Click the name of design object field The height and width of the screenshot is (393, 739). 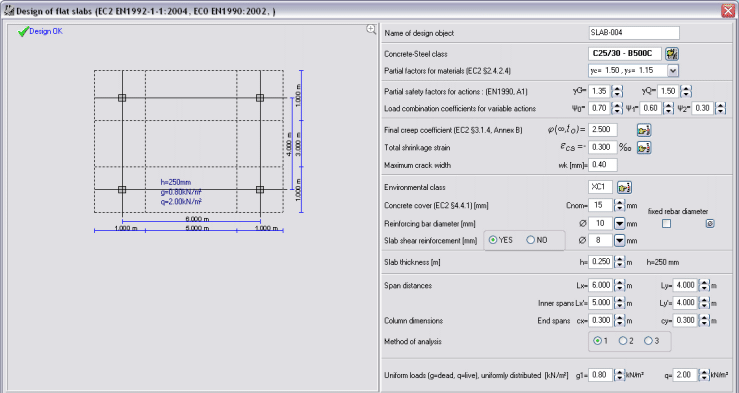(x=634, y=33)
